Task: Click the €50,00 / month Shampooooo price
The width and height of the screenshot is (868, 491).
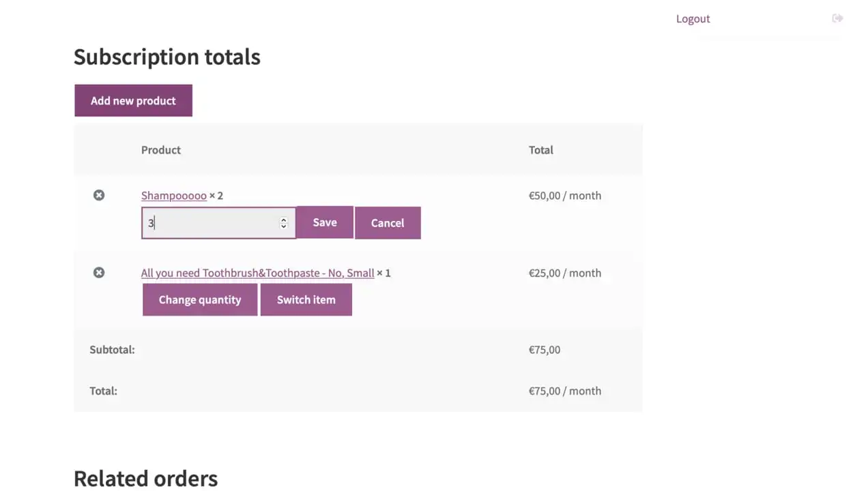Action: click(565, 196)
